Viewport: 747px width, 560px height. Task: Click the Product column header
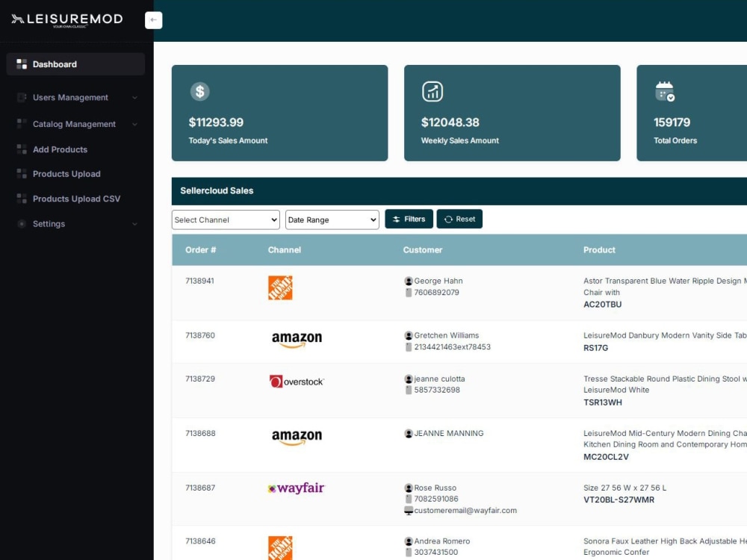[x=599, y=250]
